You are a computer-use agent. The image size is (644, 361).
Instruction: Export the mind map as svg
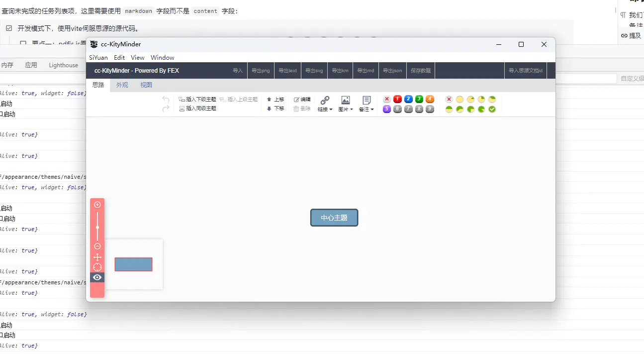pos(314,71)
